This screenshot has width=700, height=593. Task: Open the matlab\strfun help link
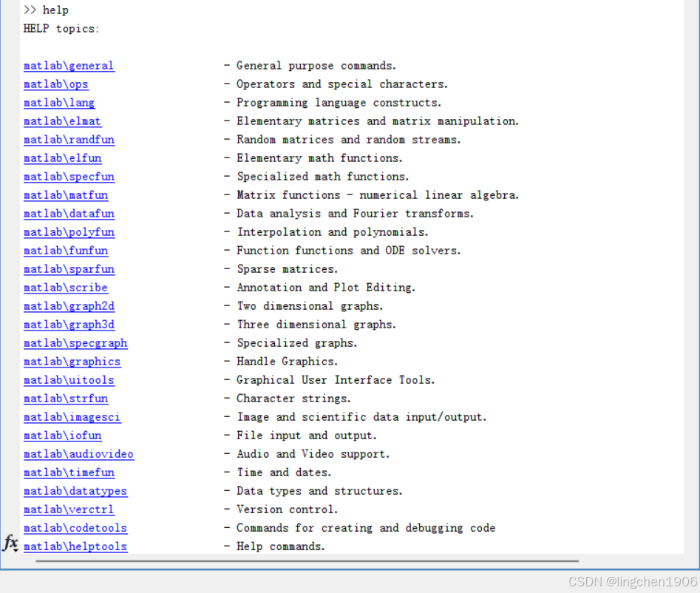[66, 399]
